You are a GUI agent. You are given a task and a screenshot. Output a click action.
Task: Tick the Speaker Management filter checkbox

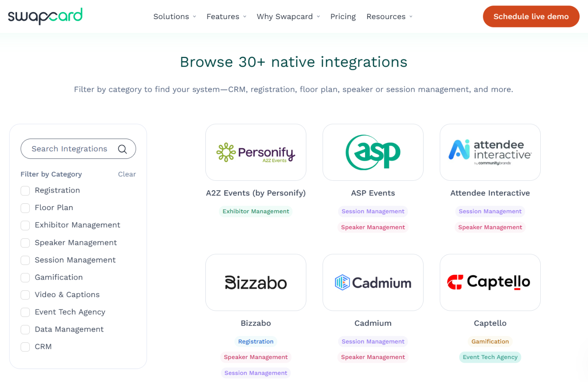(x=25, y=243)
